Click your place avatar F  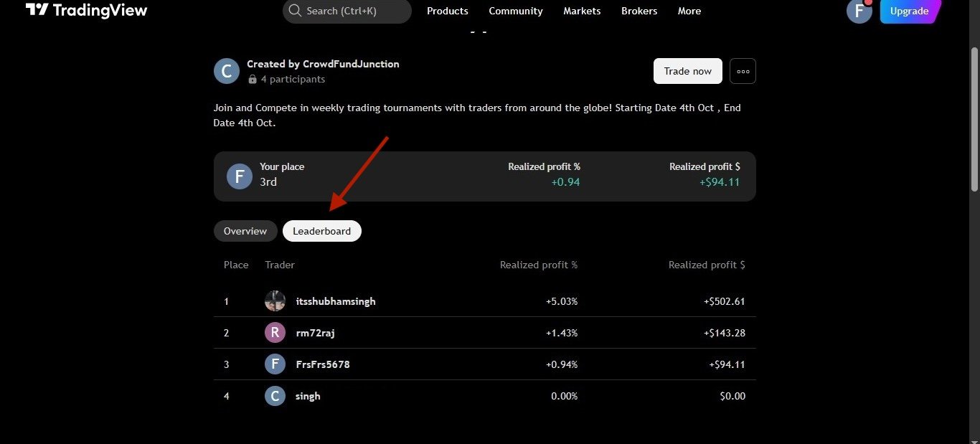240,176
